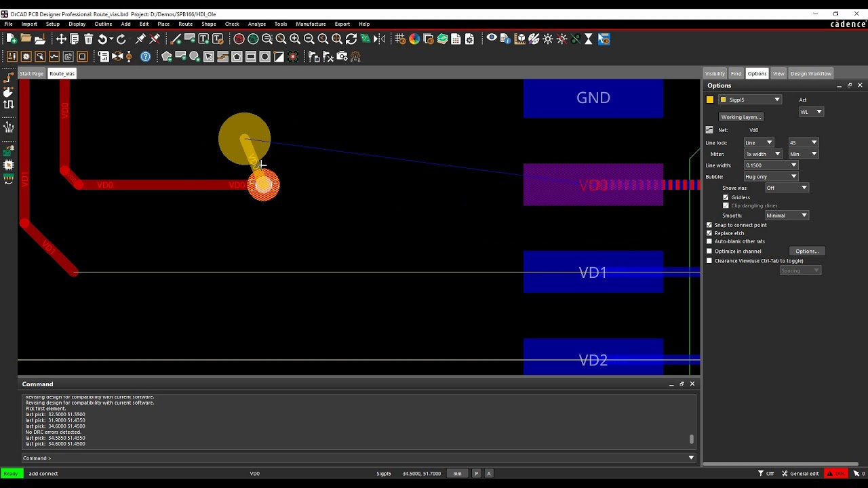
Task: Click the 3D Canvas cube ruler icon
Action: tap(519, 39)
